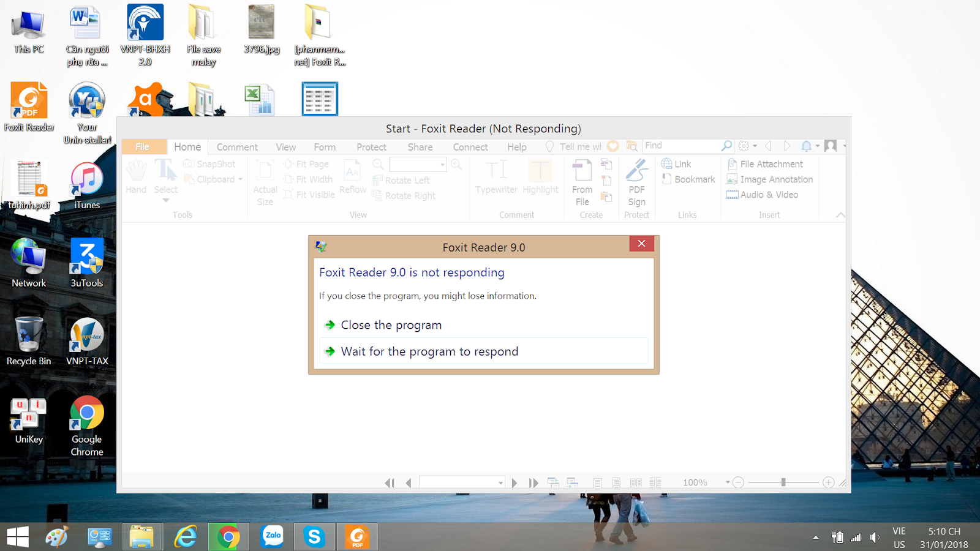Viewport: 980px width, 551px height.
Task: Close the Foxit Reader 9.0 dialog
Action: [641, 244]
